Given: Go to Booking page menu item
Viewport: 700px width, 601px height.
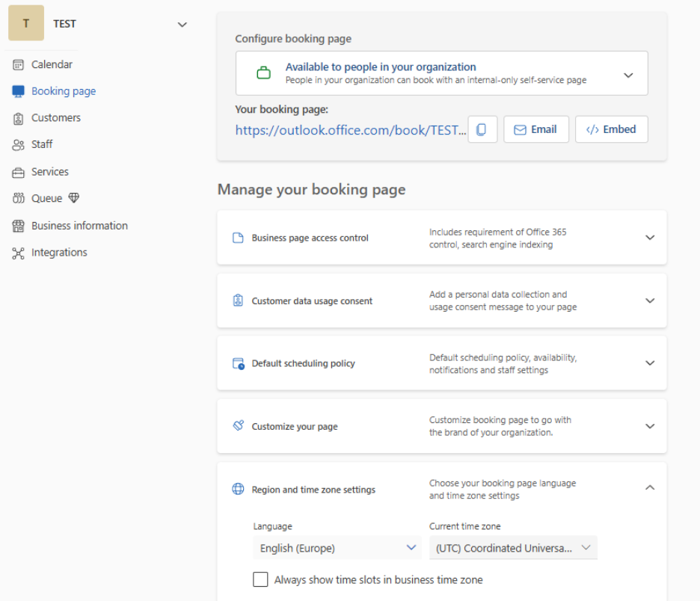Looking at the screenshot, I should [64, 91].
